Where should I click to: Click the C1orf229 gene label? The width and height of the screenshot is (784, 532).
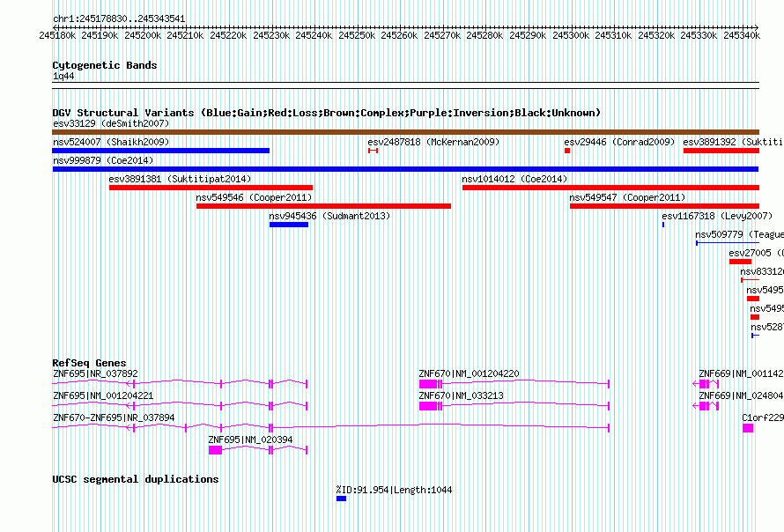point(763,417)
